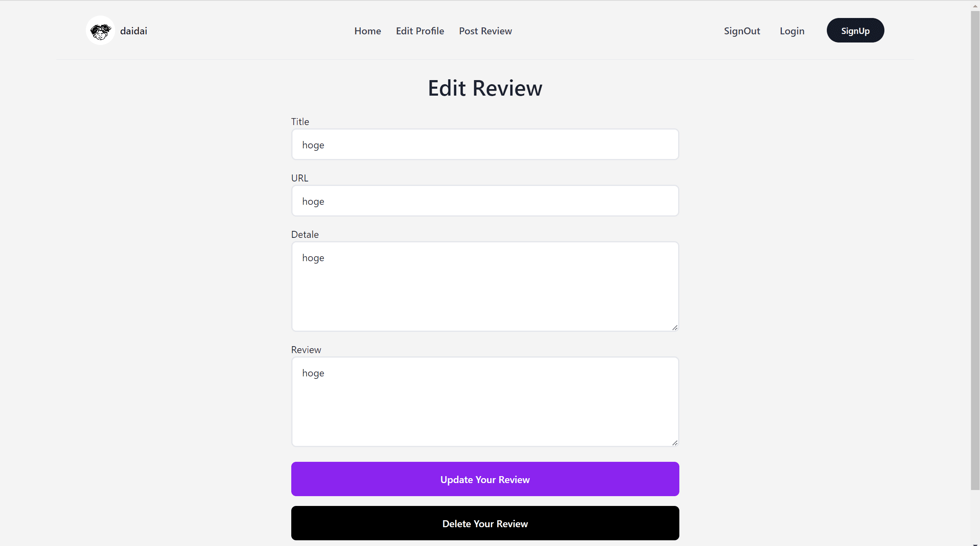Focus the Title input field
Image resolution: width=980 pixels, height=546 pixels.
coord(485,145)
